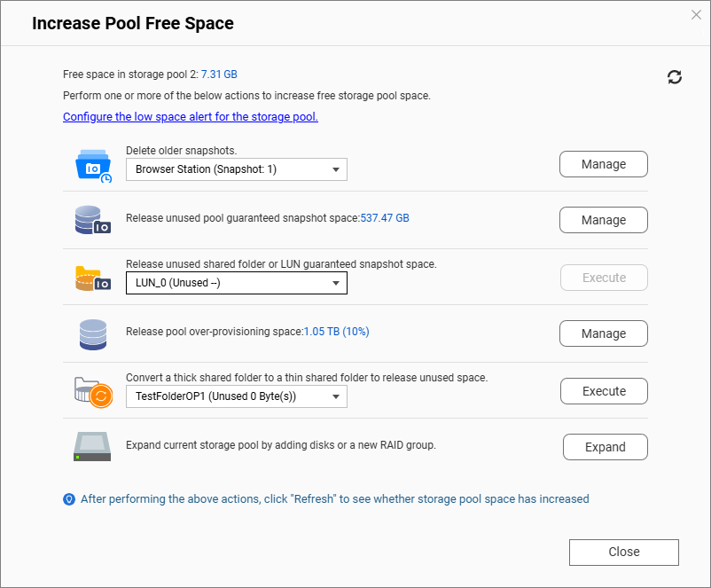Click the disk drive expand pool icon
Viewport: 711px width, 588px height.
pos(92,446)
